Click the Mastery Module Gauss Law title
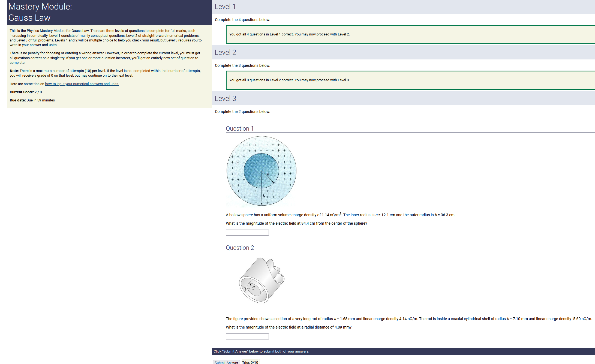The width and height of the screenshot is (595, 364). tap(40, 12)
